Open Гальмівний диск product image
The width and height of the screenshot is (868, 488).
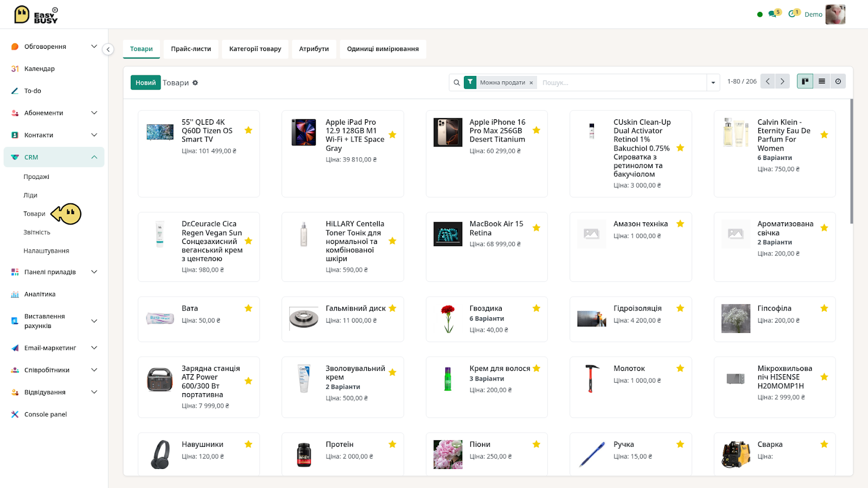(304, 319)
